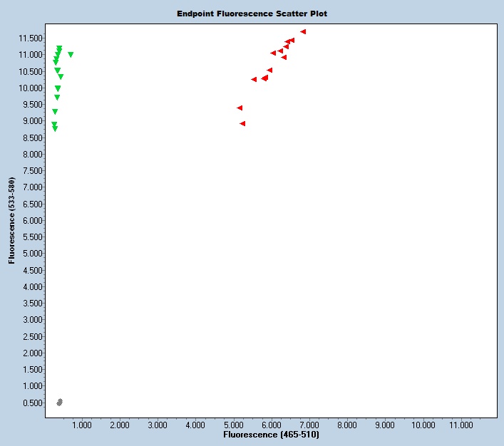Select the gray data point cluster near origin
Screen dimensions: 504x446
tap(60, 403)
